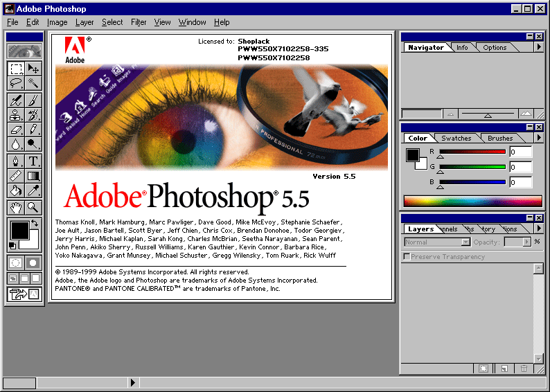This screenshot has height=392, width=550.
Task: Click the toolbox foreground color swatch
Action: tap(19, 231)
